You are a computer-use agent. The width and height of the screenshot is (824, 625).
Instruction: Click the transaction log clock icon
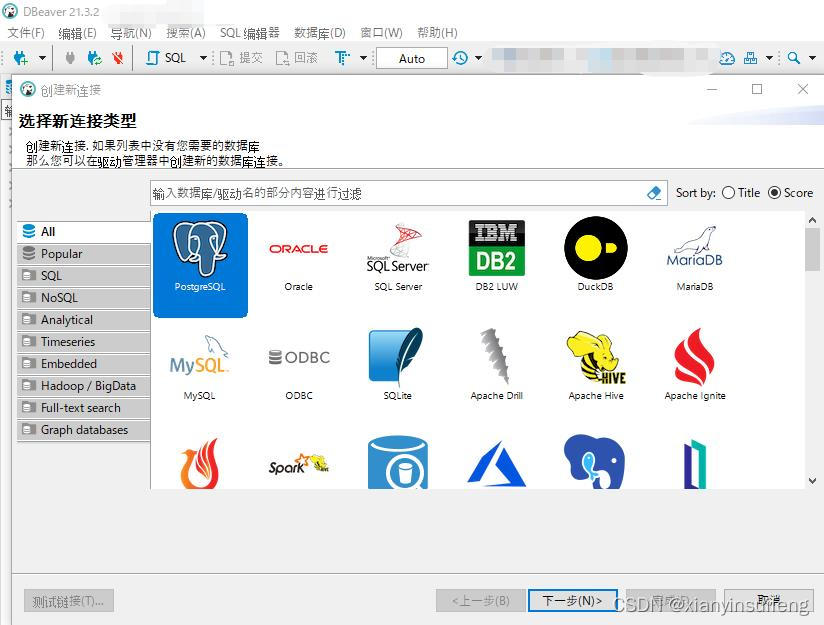pyautogui.click(x=460, y=58)
